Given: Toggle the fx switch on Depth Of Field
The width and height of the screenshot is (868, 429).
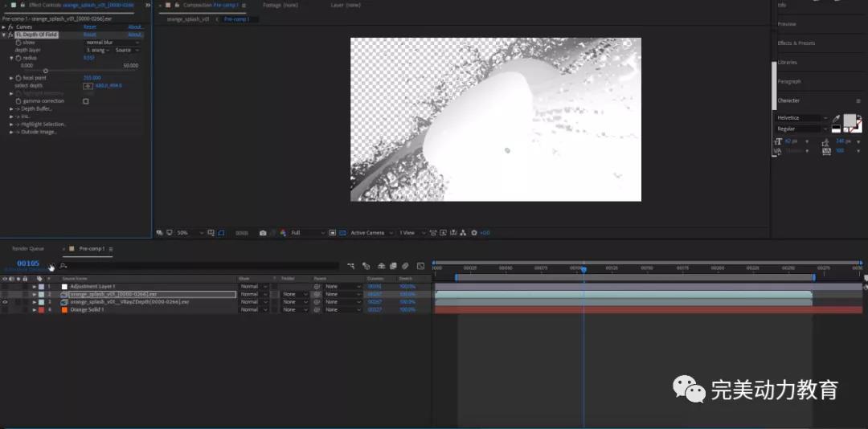Looking at the screenshot, I should tap(10, 35).
